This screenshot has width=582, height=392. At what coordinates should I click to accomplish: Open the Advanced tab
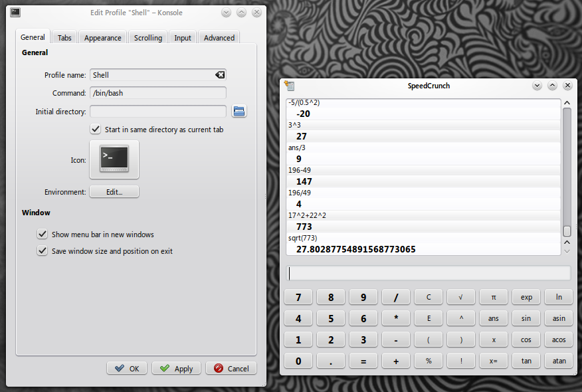(219, 37)
